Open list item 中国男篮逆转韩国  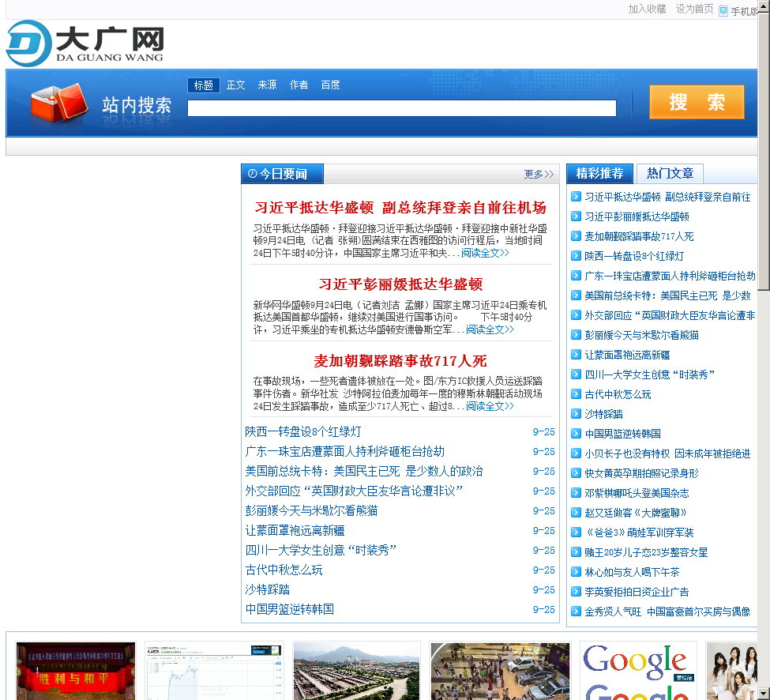click(x=289, y=609)
